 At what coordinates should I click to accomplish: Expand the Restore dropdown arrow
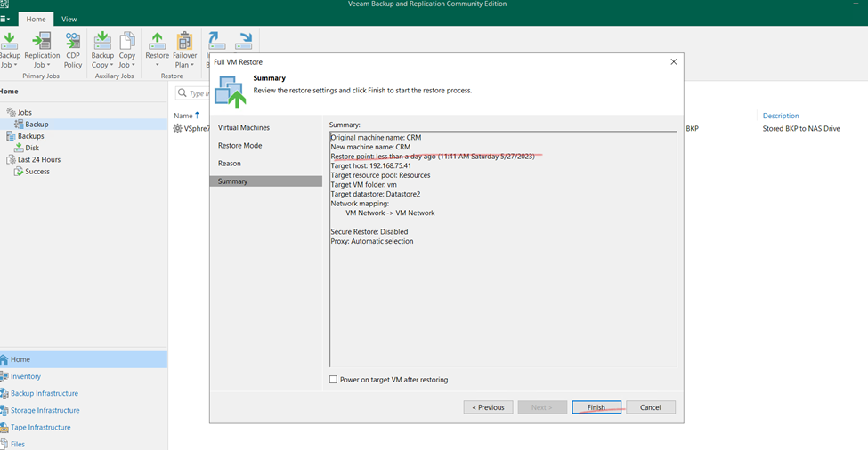[x=158, y=65]
